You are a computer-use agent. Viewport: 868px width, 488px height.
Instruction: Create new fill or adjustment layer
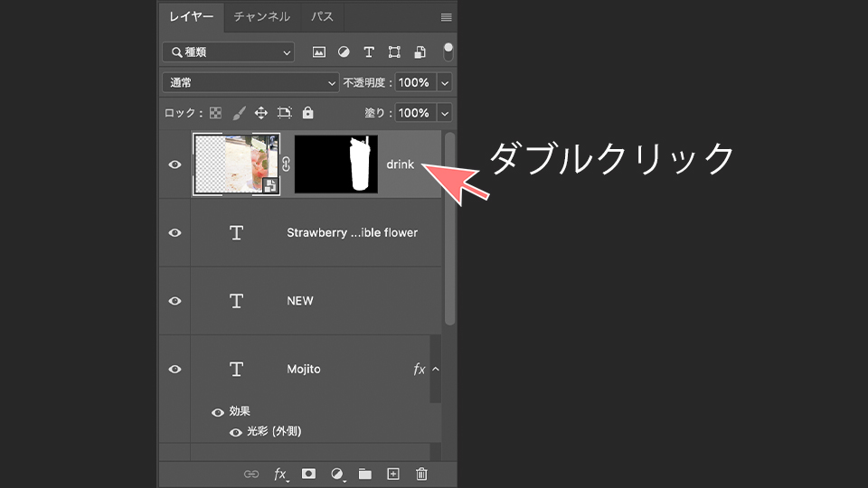point(336,474)
